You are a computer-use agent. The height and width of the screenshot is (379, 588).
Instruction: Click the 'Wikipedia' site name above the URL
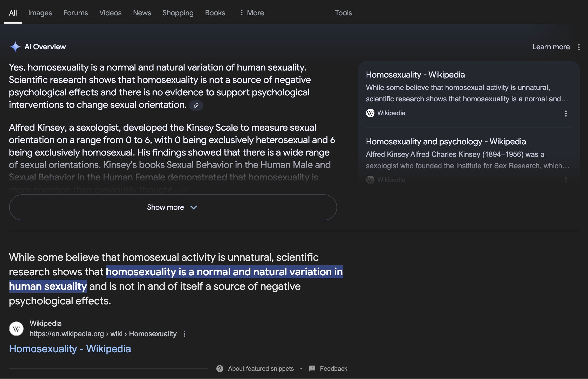tap(46, 323)
